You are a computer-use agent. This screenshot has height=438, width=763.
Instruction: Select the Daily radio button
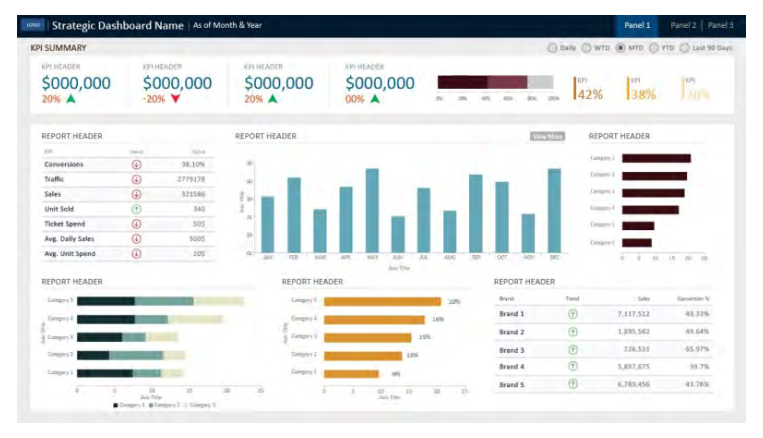[x=552, y=48]
